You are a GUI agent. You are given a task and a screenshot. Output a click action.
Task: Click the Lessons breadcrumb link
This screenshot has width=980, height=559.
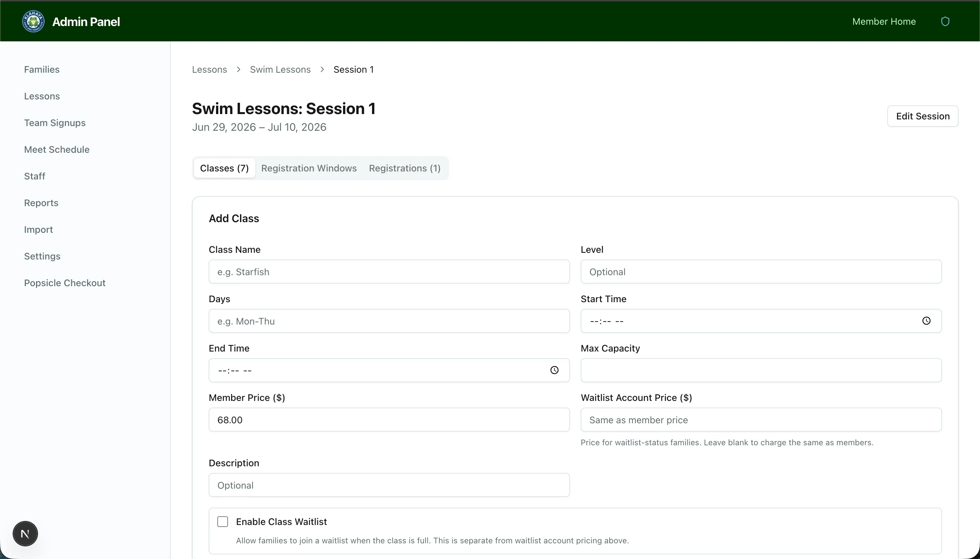click(x=210, y=69)
